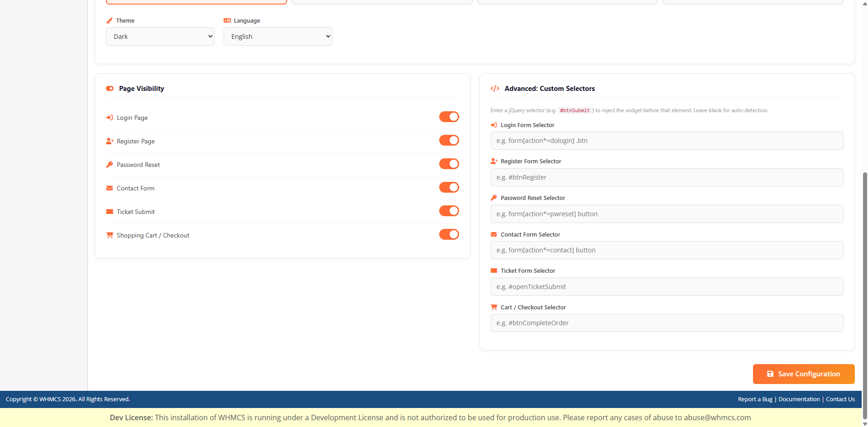Switch off the Ticket Submit toggle

[449, 211]
